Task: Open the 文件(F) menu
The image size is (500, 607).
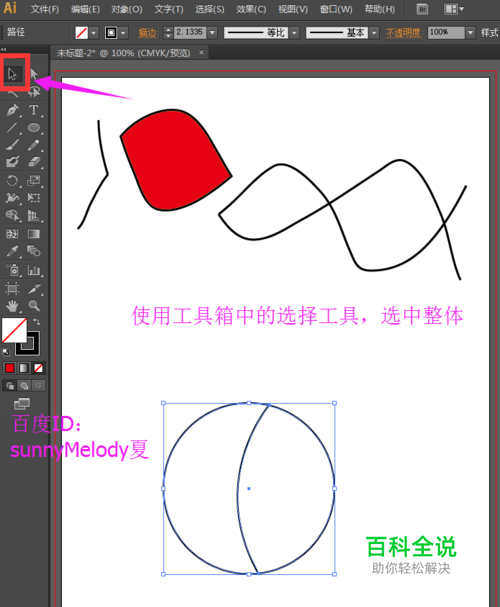Action: pyautogui.click(x=45, y=9)
